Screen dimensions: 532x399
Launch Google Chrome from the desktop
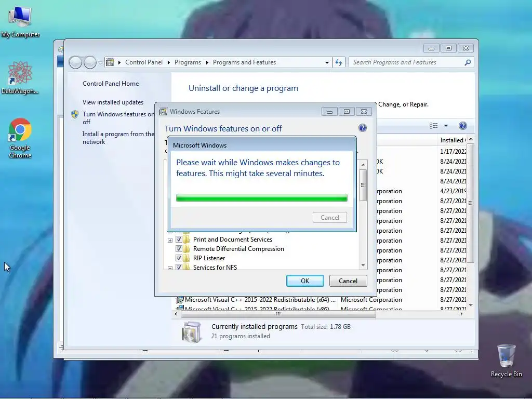click(20, 138)
